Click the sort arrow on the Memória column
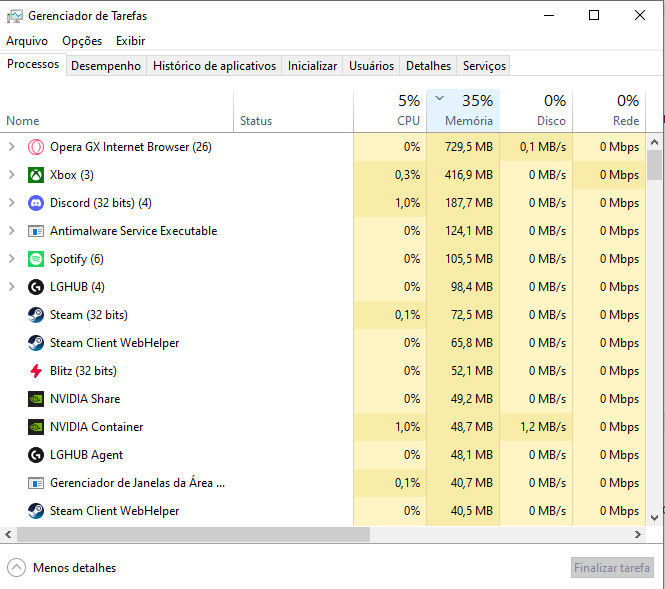 coord(440,98)
